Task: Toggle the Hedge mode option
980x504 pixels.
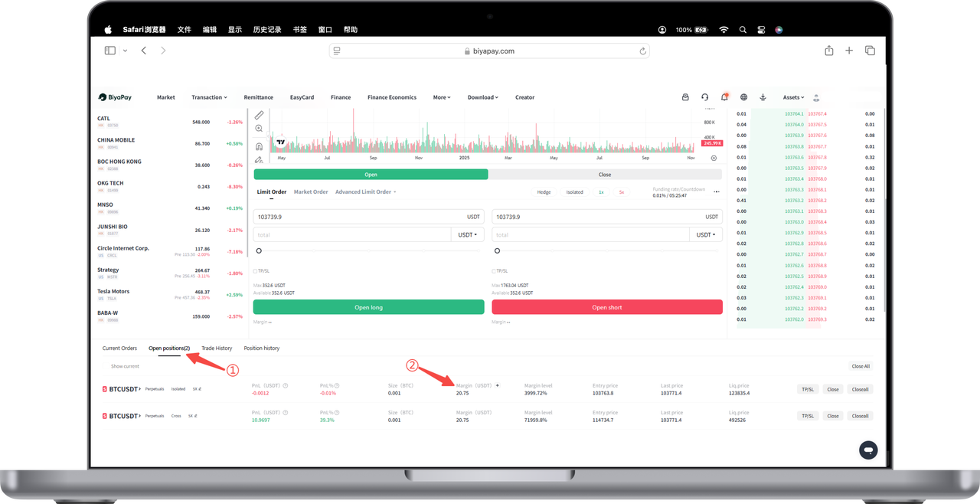Action: tap(544, 192)
